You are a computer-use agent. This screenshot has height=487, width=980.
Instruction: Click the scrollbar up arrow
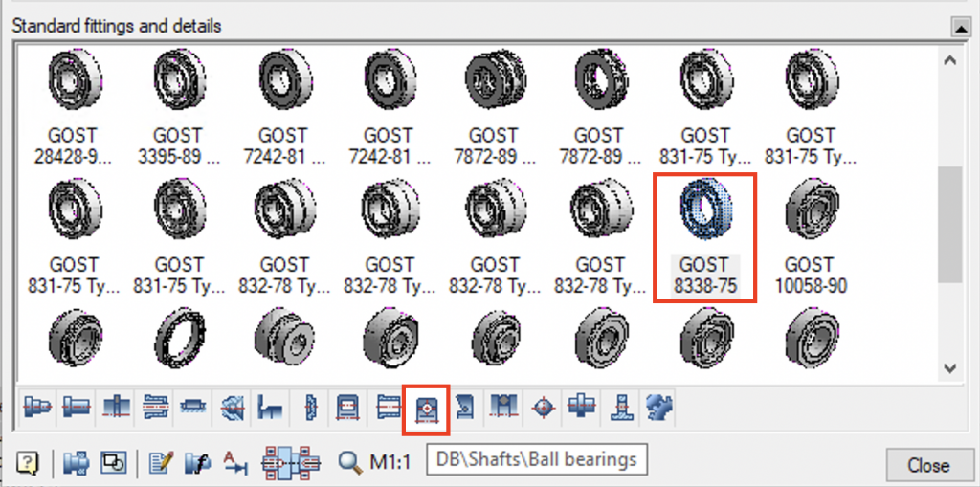point(949,60)
